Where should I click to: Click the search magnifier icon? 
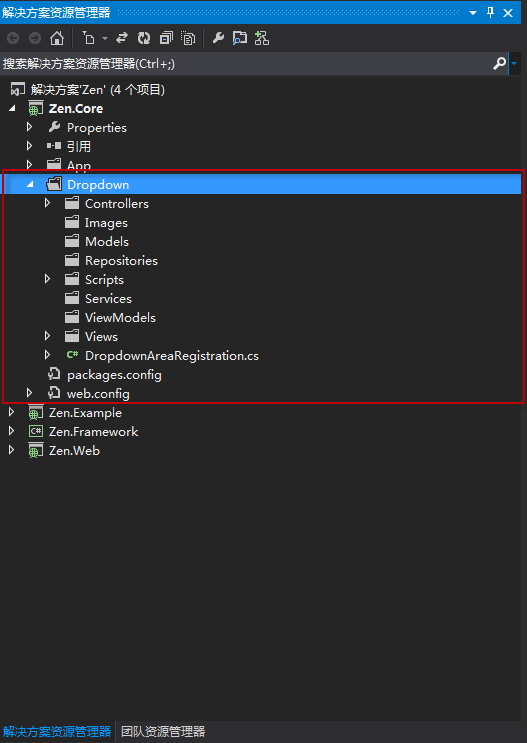(500, 63)
